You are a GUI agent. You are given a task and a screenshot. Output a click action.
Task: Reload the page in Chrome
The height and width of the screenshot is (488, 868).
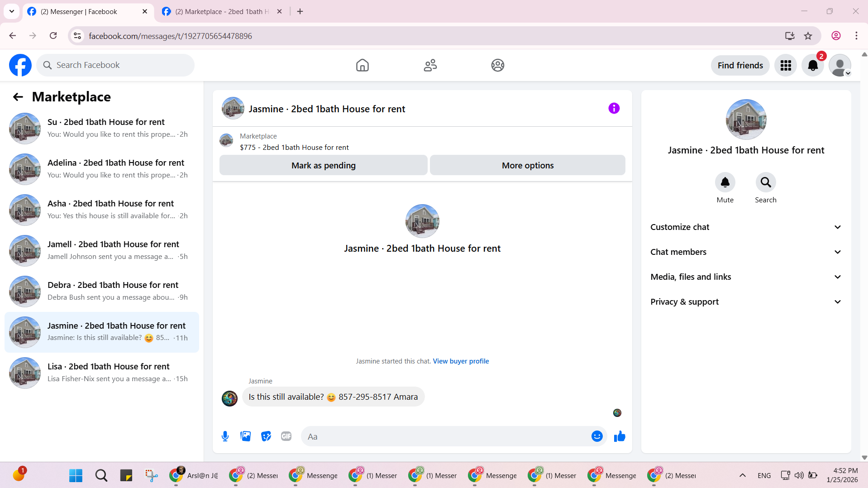tap(53, 36)
